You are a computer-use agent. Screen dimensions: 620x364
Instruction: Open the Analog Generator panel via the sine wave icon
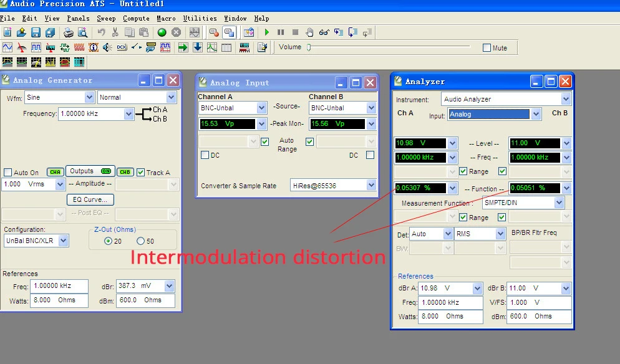tap(7, 48)
